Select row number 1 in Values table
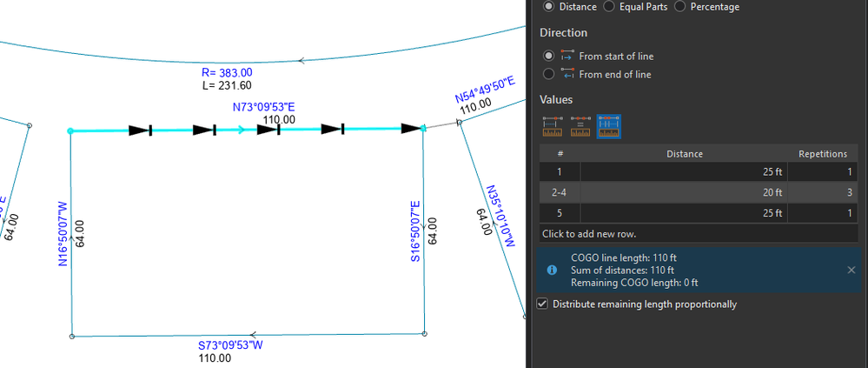Screen dimensions: 868x368 [560, 171]
